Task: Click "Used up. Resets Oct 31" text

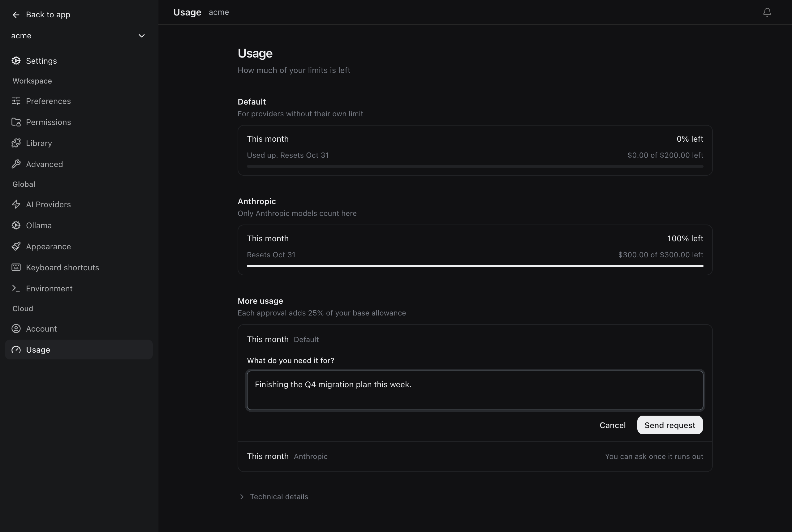Action: [x=288, y=155]
